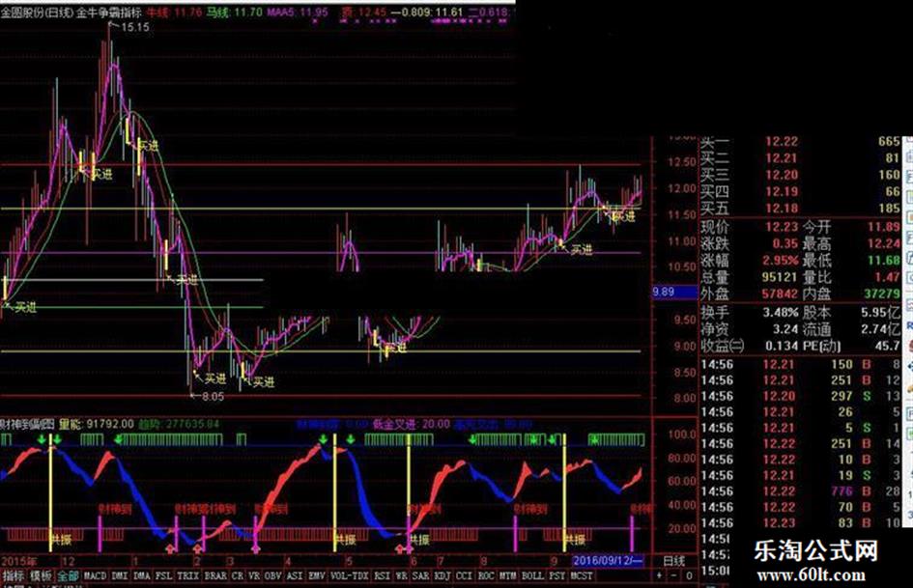913x588 pixels.
Task: Click the 量能 91792.00 readout
Action: [96, 425]
